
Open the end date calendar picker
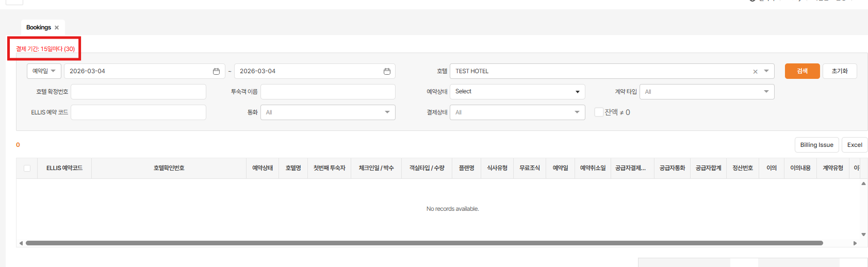[387, 71]
